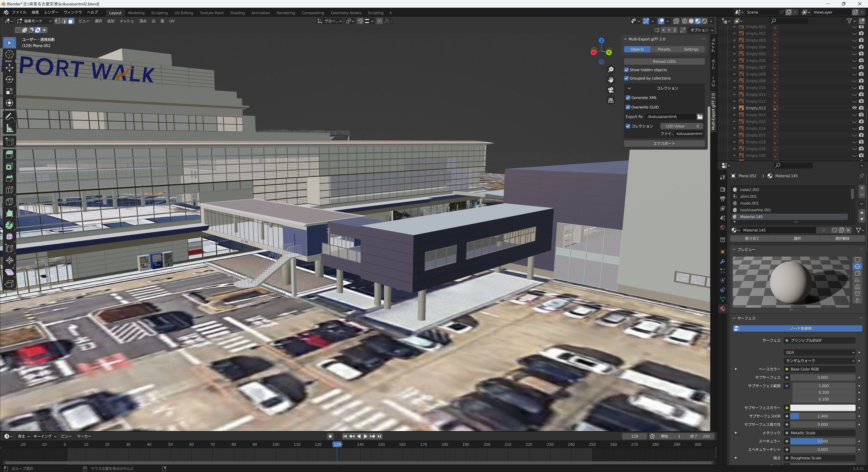This screenshot has width=868, height=472.
Task: Pick the Measure tool
Action: (x=9, y=128)
